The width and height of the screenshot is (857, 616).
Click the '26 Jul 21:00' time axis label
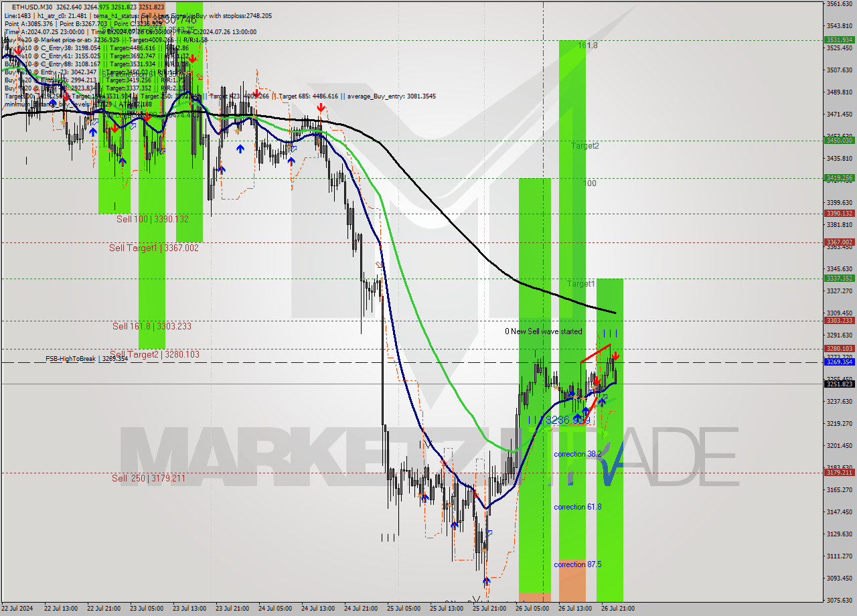[617, 609]
